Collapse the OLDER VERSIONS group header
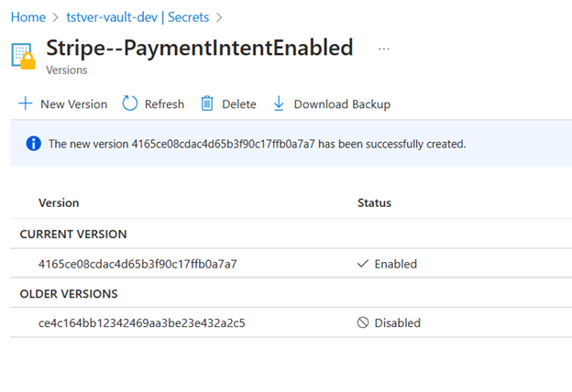572x392 pixels. 71,294
